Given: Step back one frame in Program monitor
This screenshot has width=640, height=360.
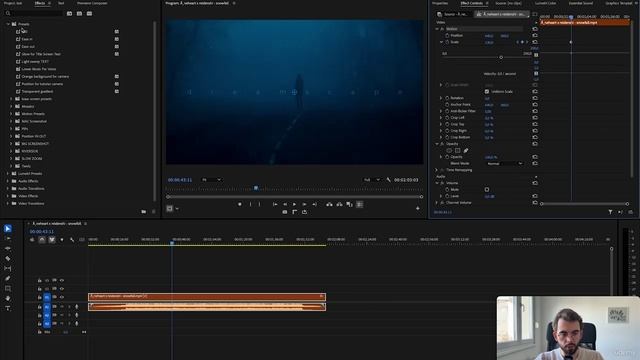Looking at the screenshot, I should (x=284, y=204).
